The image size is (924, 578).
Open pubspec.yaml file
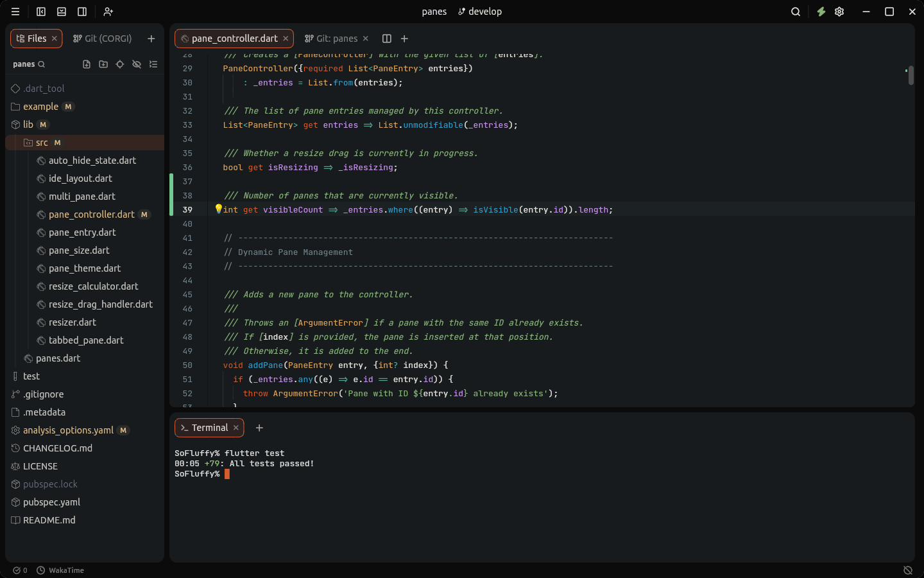click(85, 502)
